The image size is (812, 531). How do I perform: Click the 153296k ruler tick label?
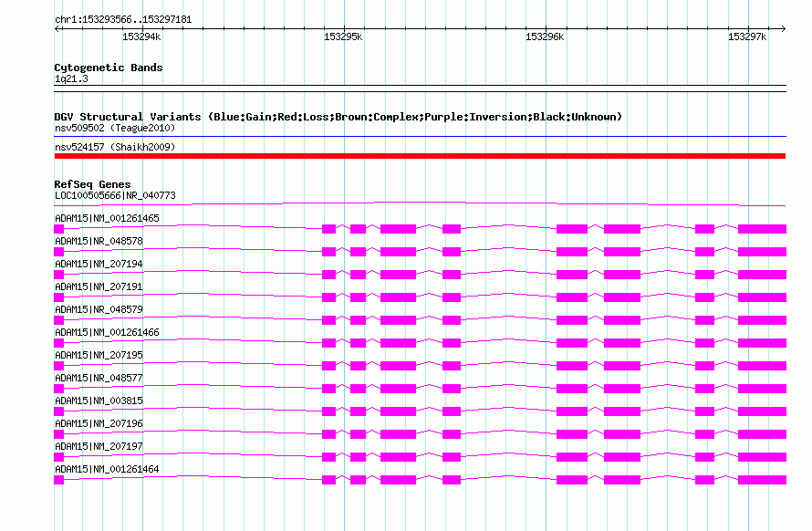point(545,36)
